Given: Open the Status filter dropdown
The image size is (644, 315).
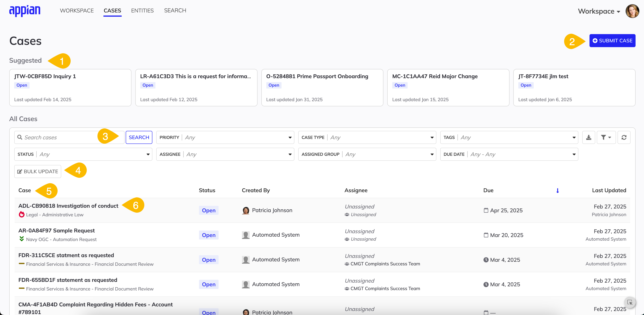Looking at the screenshot, I should (x=83, y=154).
